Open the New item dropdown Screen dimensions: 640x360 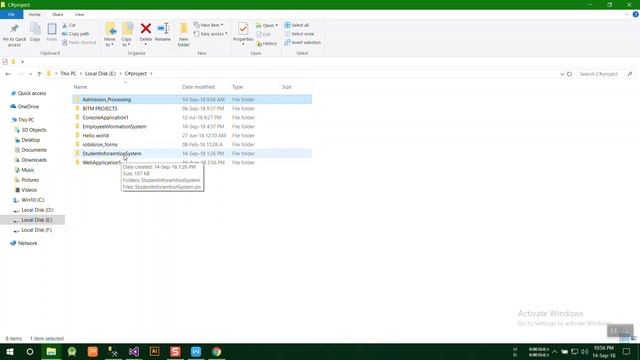click(x=209, y=25)
